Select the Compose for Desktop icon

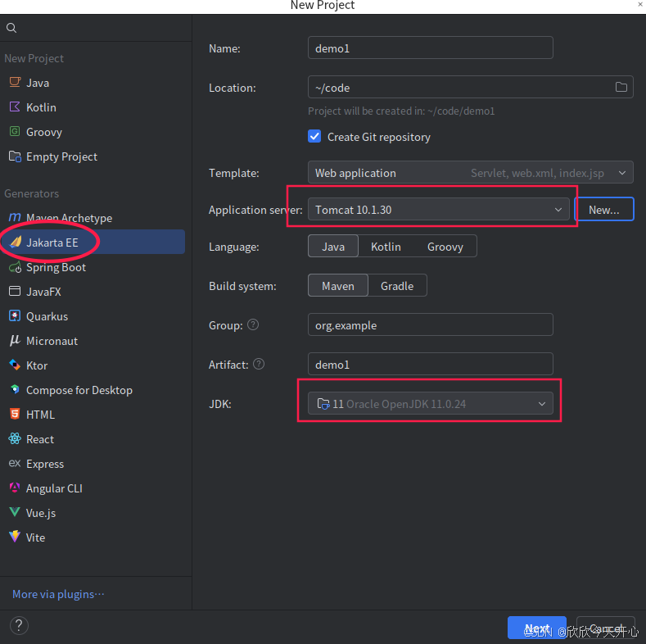15,390
